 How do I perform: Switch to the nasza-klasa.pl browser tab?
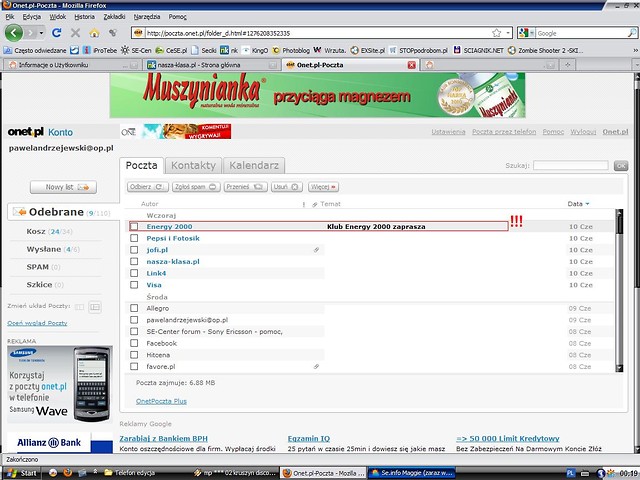click(x=211, y=65)
